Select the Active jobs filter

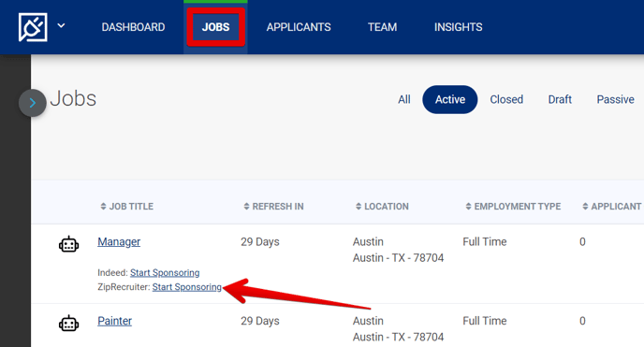(x=450, y=100)
